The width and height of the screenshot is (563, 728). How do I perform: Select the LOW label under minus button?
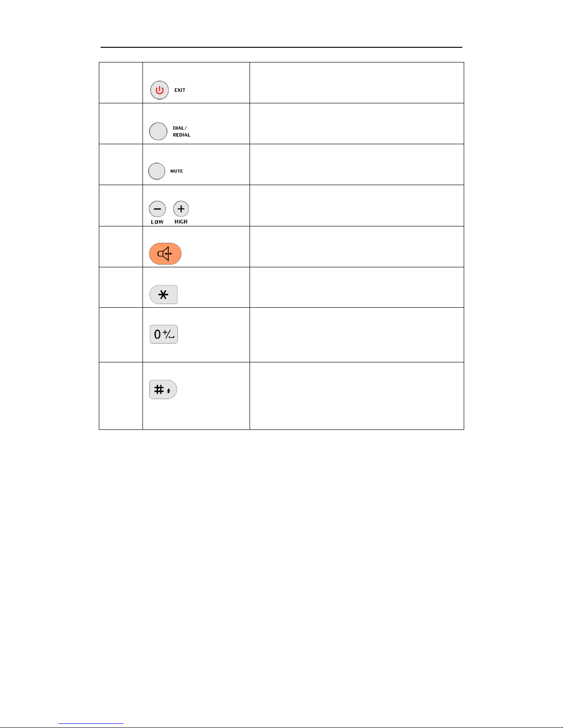[157, 222]
